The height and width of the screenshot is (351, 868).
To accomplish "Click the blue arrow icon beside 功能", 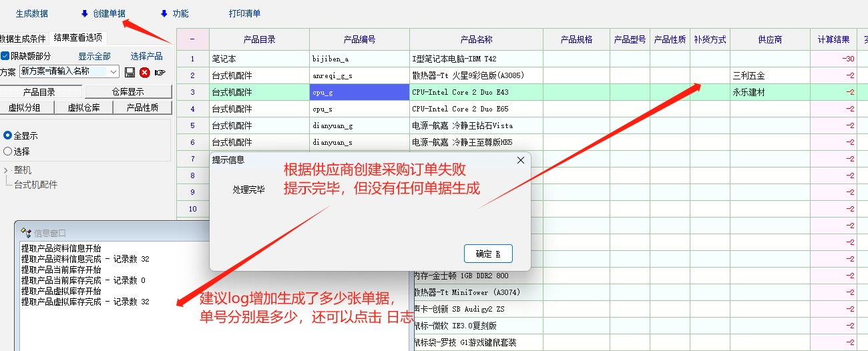I will (164, 13).
